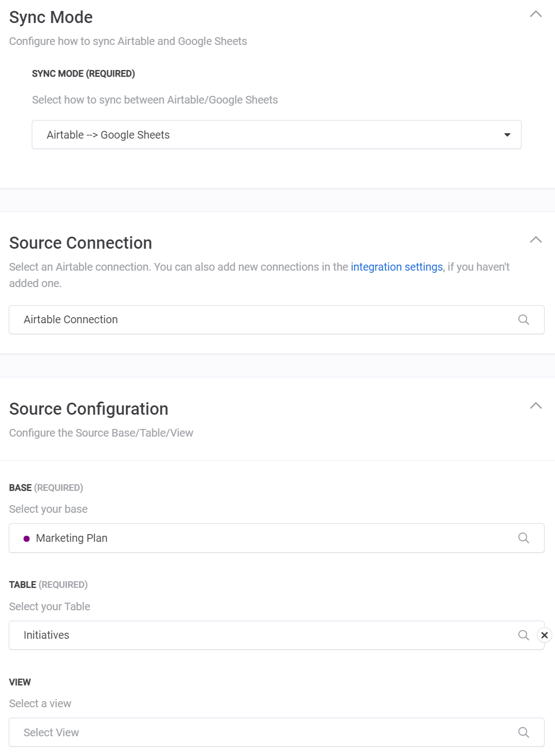Screen dimensions: 555x756
Task: Click the Select View input box
Action: click(263, 732)
